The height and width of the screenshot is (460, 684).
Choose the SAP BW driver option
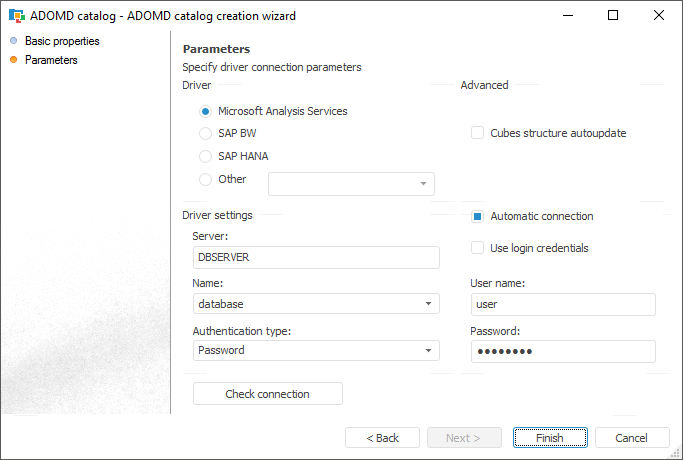[x=206, y=133]
